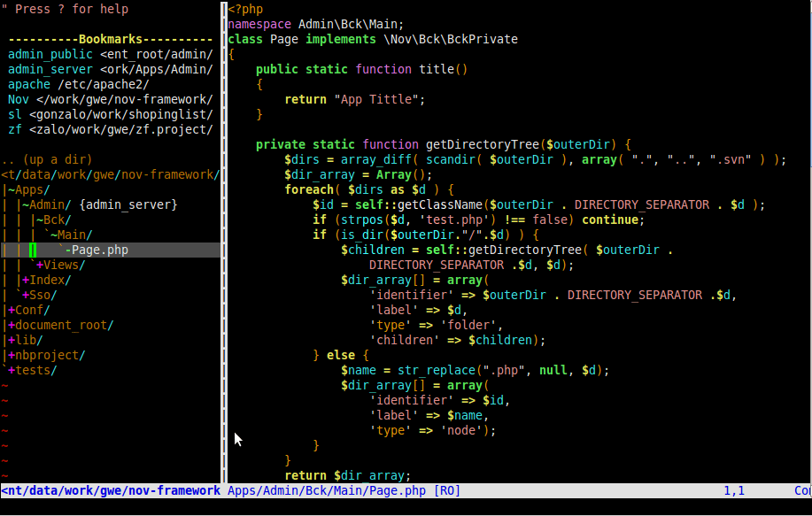Viewport: 812px width, 516px height.
Task: Click the 'node' type value
Action: coord(461,430)
